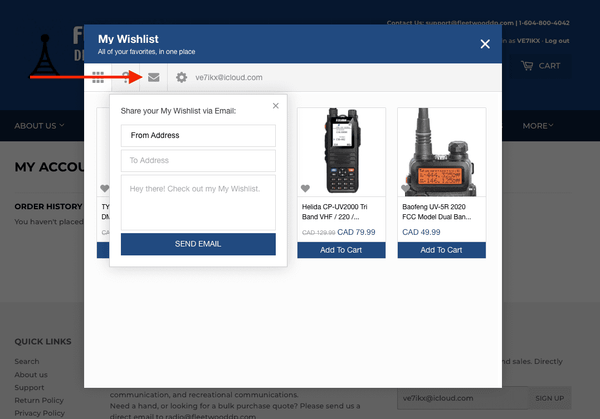Open the Support footer link
This screenshot has height=419, width=600.
(x=29, y=388)
